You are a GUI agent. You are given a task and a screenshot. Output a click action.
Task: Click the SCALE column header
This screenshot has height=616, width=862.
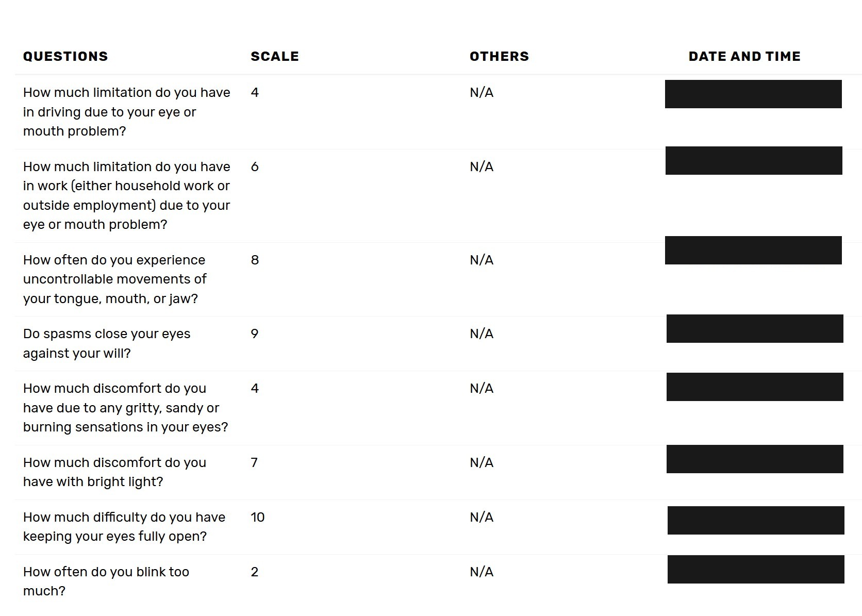pyautogui.click(x=274, y=57)
